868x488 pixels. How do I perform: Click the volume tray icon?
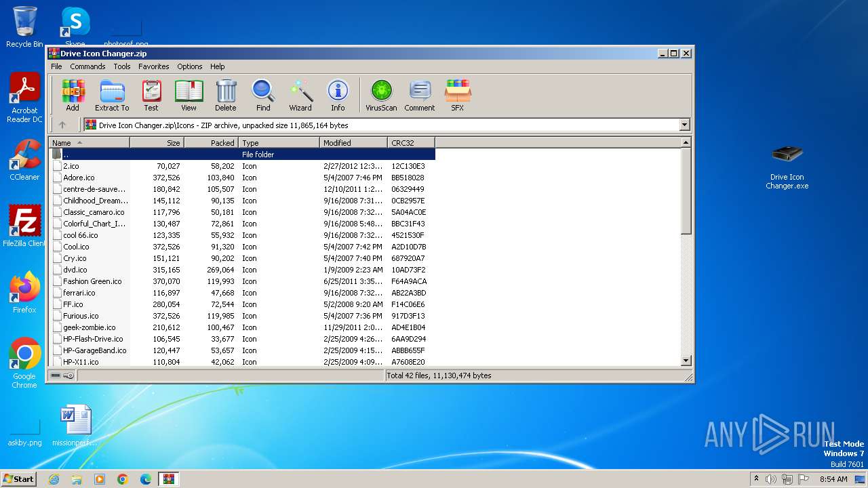click(x=771, y=479)
